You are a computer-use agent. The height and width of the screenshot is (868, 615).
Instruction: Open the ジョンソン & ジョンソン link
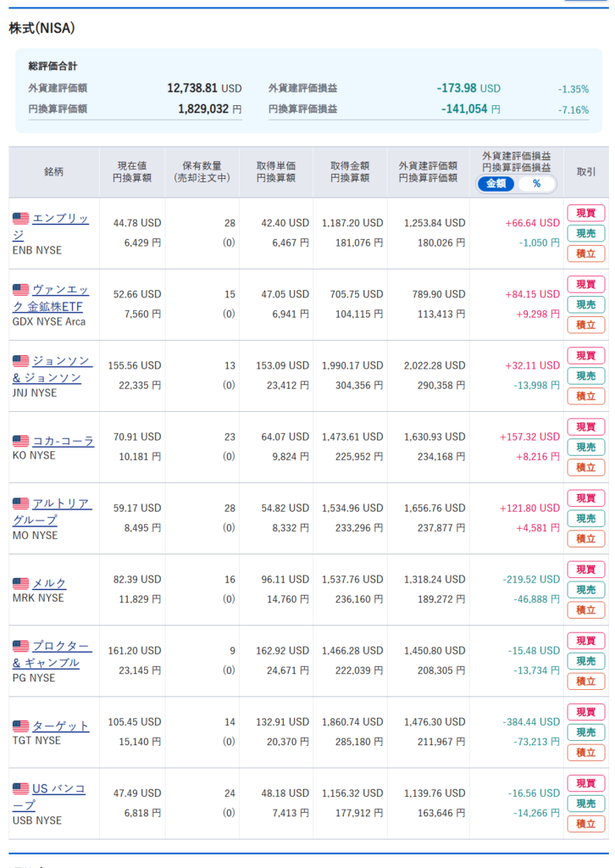pyautogui.click(x=52, y=370)
